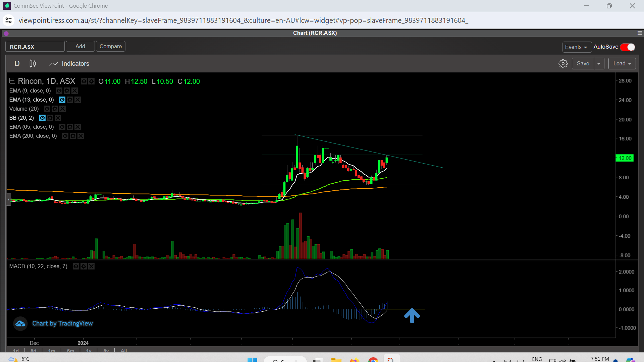This screenshot has height=362, width=644.
Task: Select the 6m range
Action: pos(70,351)
